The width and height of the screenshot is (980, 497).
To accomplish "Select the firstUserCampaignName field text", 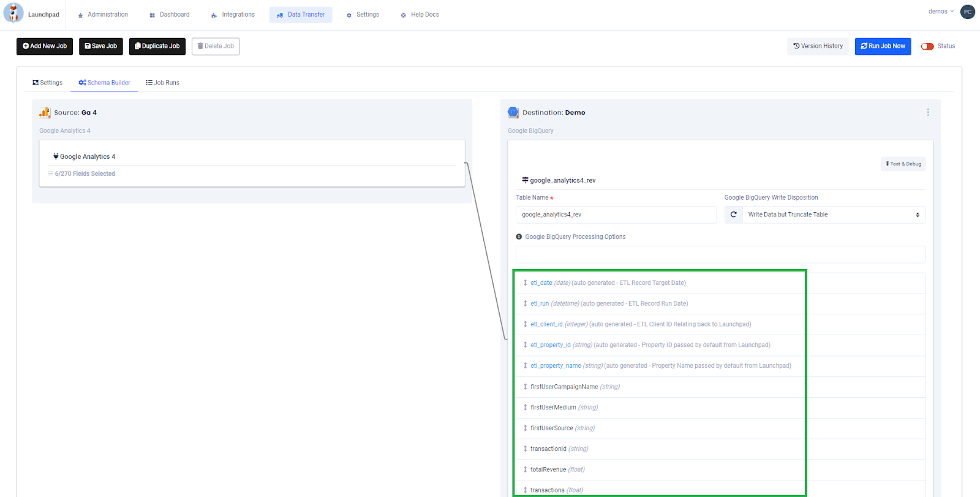I will click(x=564, y=387).
